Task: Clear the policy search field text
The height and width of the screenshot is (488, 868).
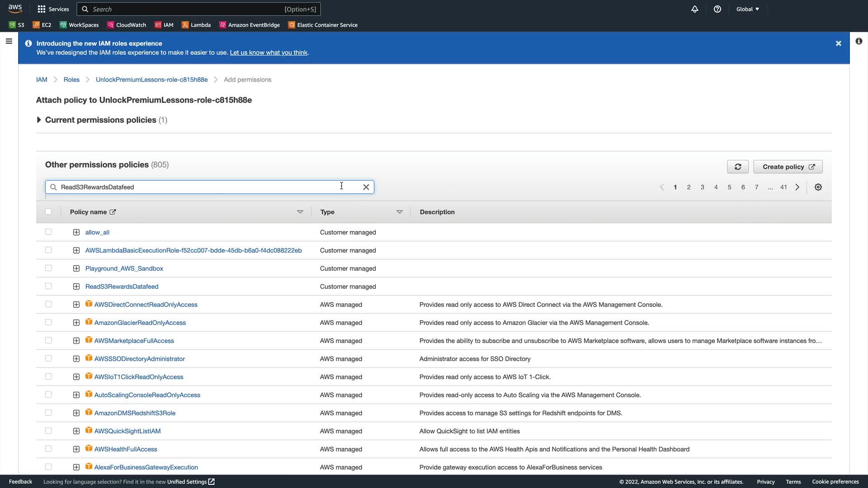Action: pos(366,187)
